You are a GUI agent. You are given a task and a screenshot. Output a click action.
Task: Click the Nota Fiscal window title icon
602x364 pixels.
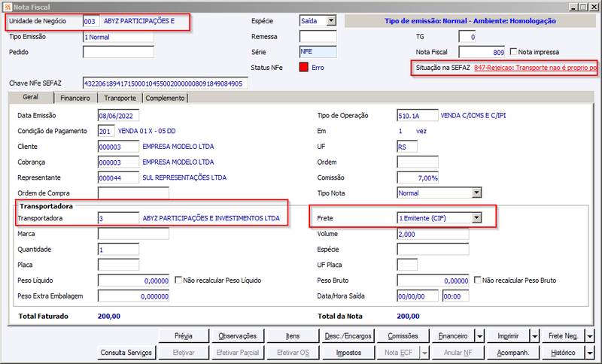(x=7, y=7)
